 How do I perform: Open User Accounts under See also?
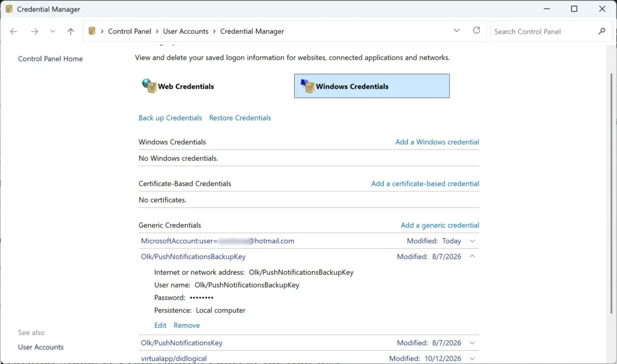41,347
